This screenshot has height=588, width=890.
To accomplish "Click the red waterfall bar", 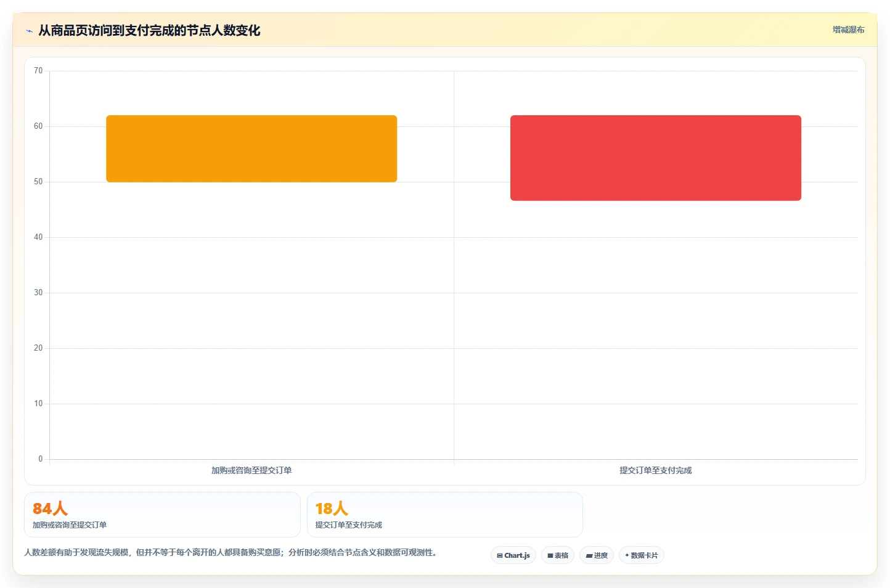I will click(656, 158).
